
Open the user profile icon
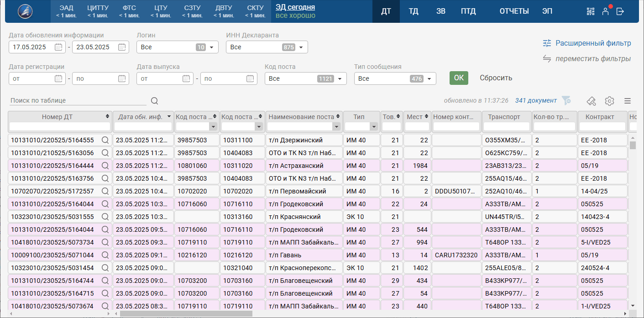coord(605,11)
